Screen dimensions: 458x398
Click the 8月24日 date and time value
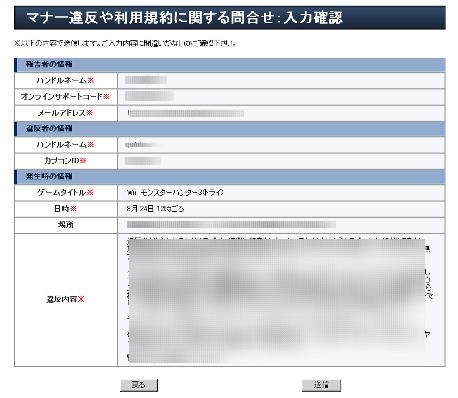click(155, 209)
